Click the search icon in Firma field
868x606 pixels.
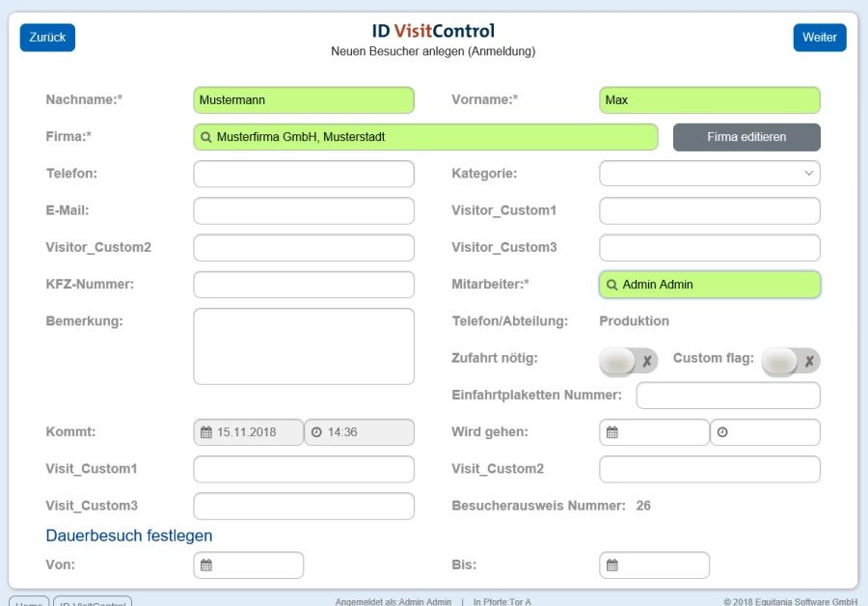(205, 137)
